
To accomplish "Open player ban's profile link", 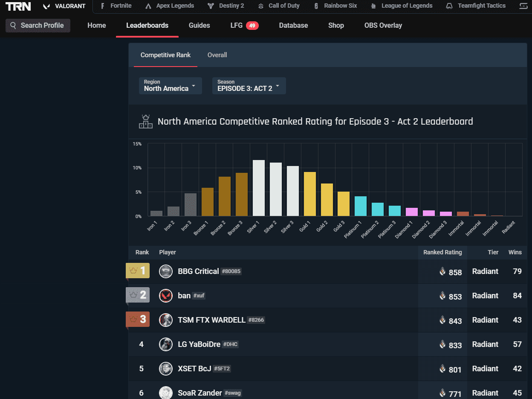I will tap(184, 296).
